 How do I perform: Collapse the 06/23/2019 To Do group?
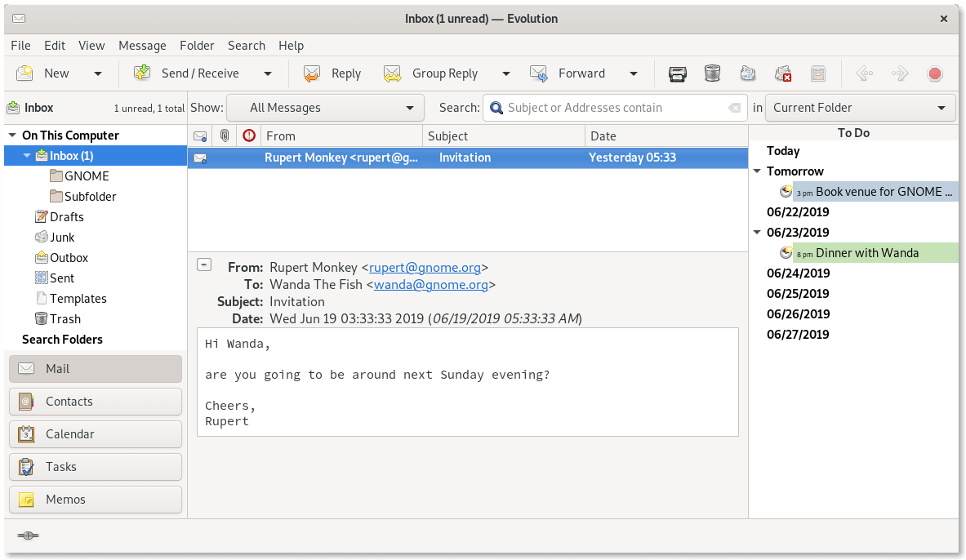757,233
